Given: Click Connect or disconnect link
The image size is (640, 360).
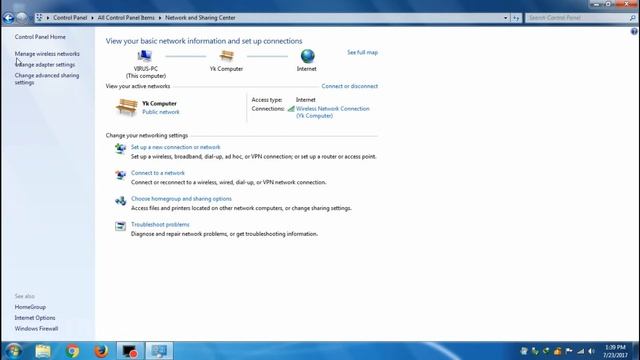Looking at the screenshot, I should [349, 86].
